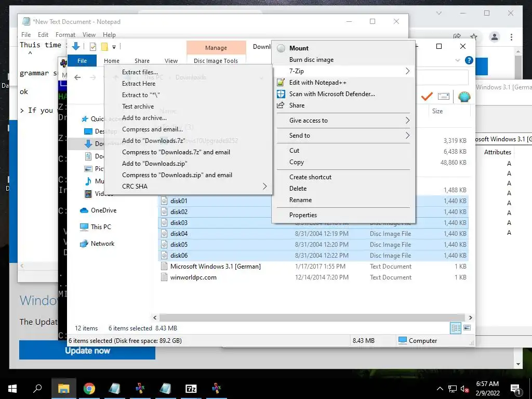Image resolution: width=532 pixels, height=399 pixels.
Task: Click the Music folder icon in sidebar
Action: click(x=88, y=181)
